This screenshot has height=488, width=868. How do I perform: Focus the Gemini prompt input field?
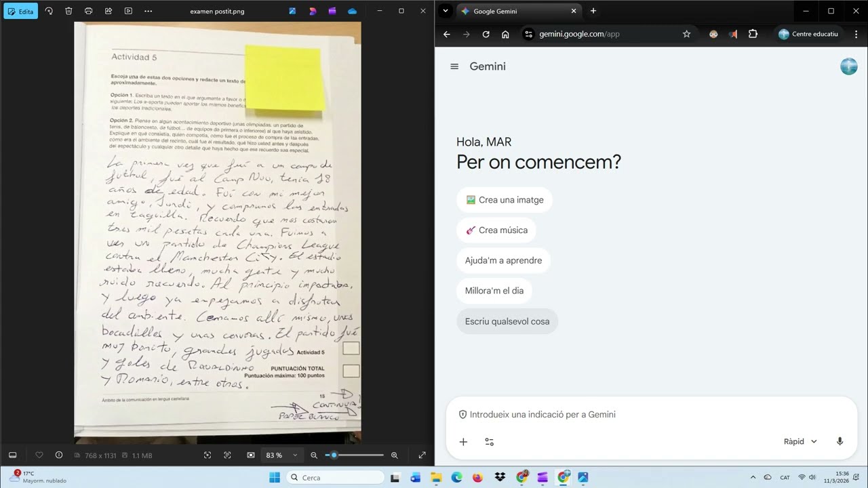pyautogui.click(x=651, y=414)
